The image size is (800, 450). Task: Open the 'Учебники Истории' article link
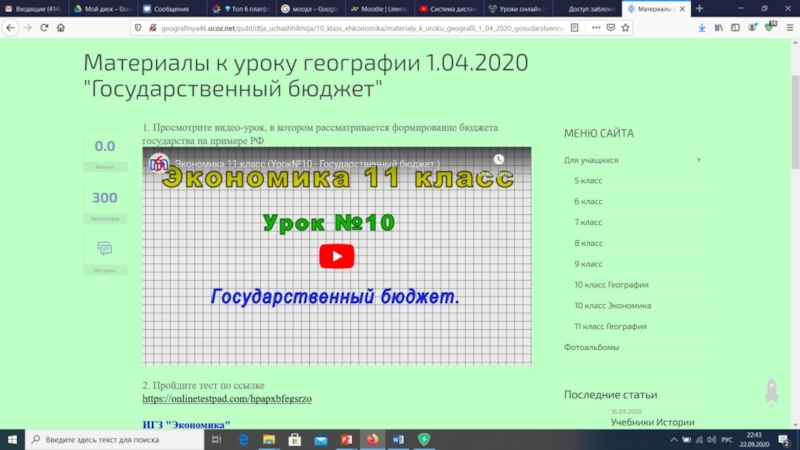click(652, 422)
